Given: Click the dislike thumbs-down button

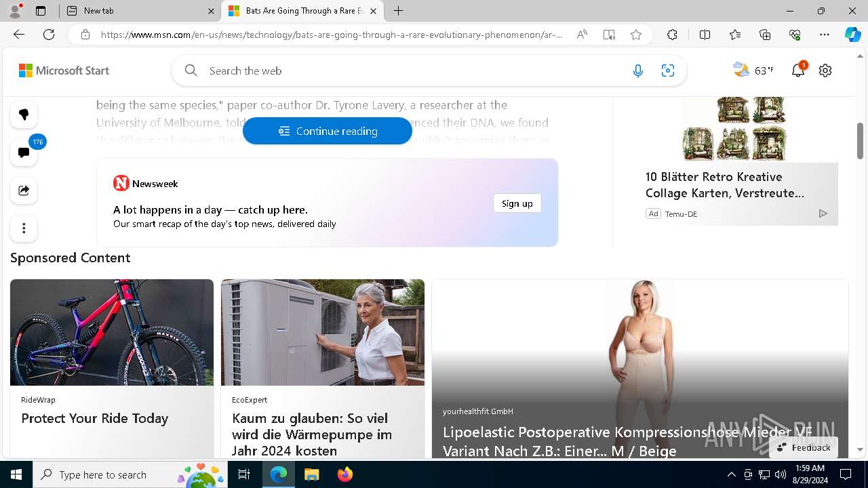Looking at the screenshot, I should (x=24, y=115).
